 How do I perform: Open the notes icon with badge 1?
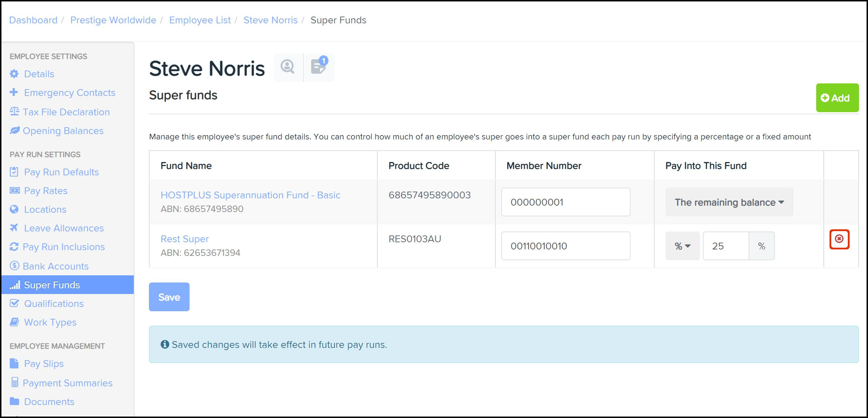pos(319,67)
